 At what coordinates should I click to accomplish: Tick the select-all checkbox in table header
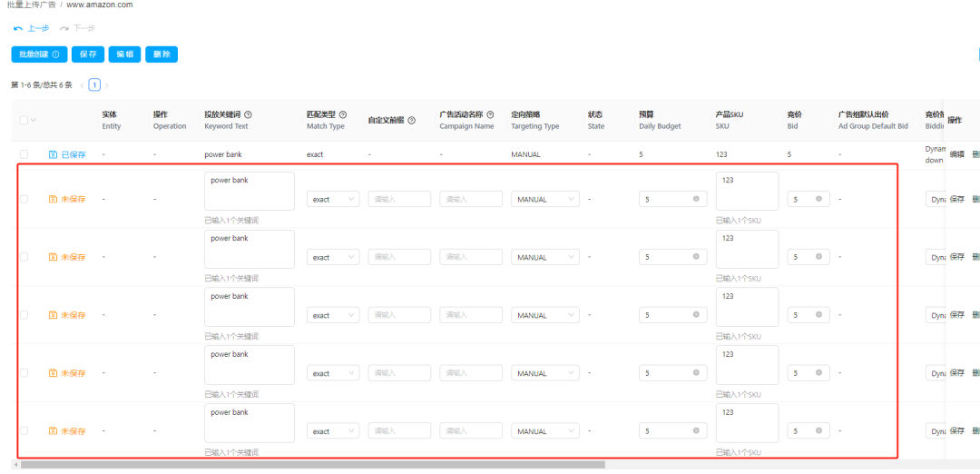(24, 120)
